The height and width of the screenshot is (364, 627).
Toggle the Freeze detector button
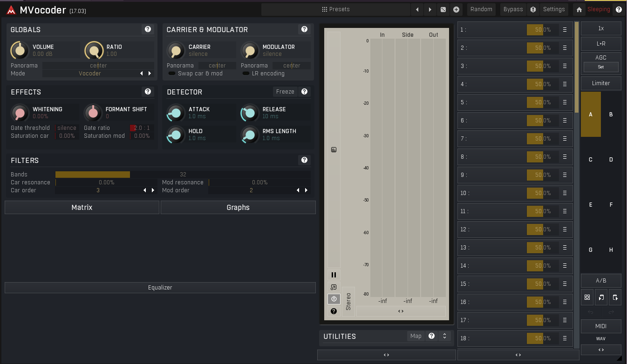[285, 92]
